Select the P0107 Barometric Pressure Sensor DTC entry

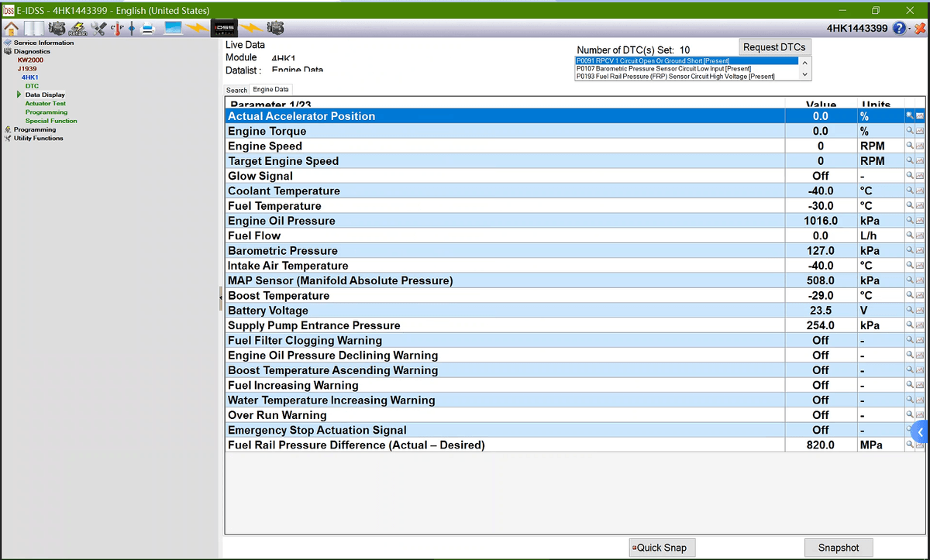point(663,69)
